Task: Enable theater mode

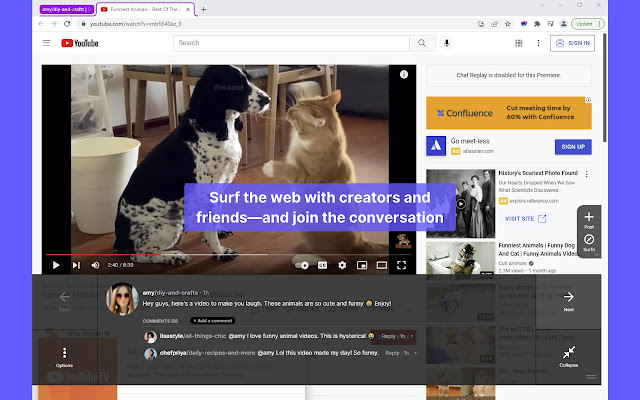Action: pos(382,265)
